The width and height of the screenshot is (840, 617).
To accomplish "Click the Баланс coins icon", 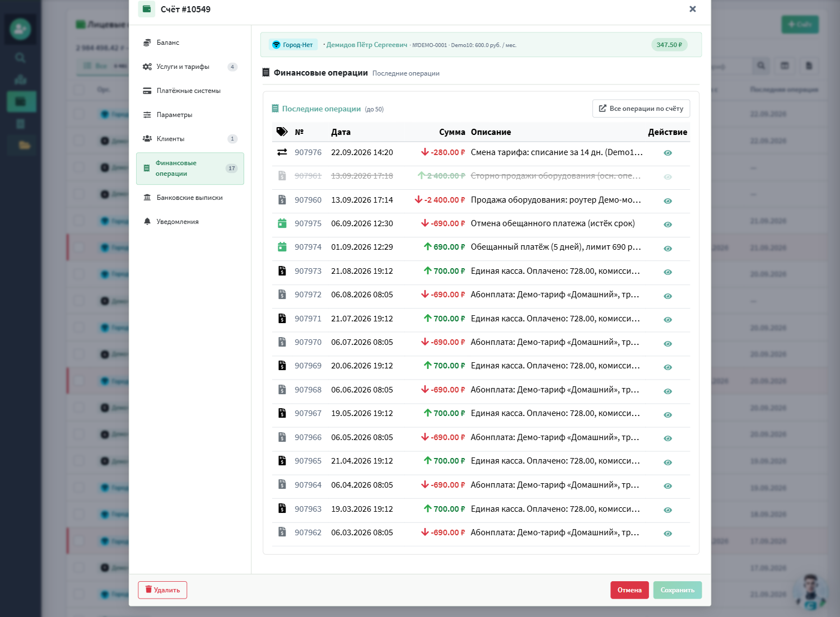I will click(x=147, y=43).
